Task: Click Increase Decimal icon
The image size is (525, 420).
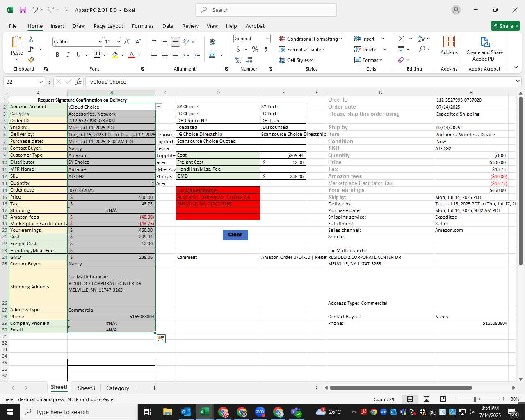Action: click(238, 60)
